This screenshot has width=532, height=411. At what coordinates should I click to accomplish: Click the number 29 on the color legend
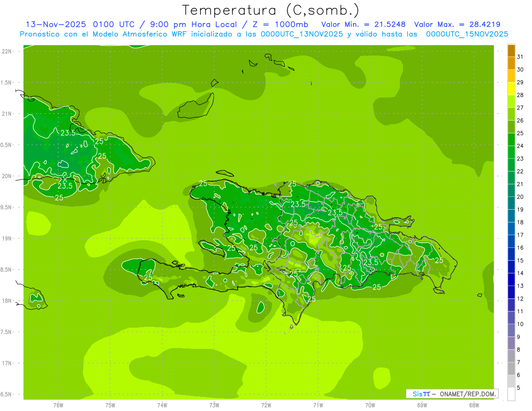(x=520, y=82)
